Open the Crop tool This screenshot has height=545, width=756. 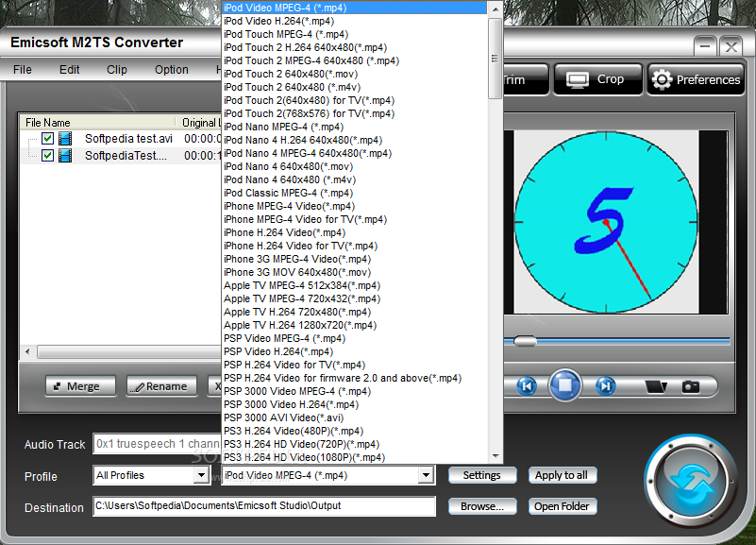pyautogui.click(x=598, y=79)
